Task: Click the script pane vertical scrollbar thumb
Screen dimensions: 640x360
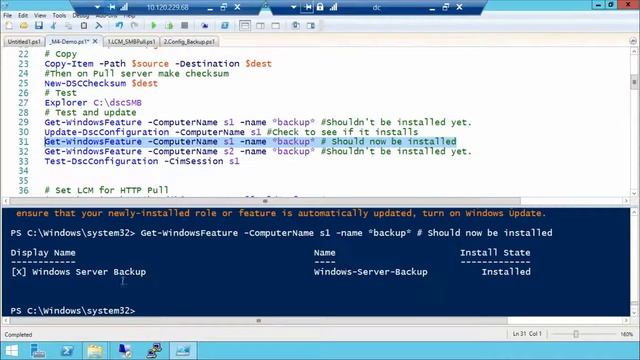Action: click(634, 81)
